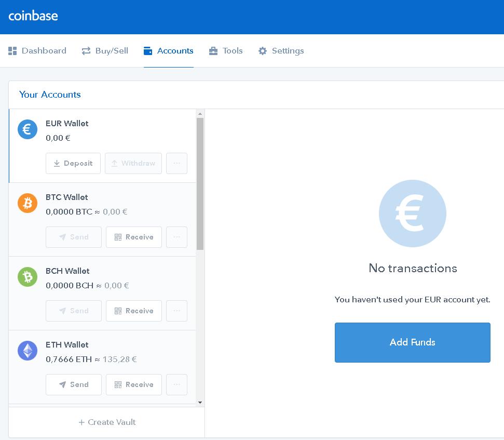Open the Settings menu item
Viewport: 504px width, 440px height.
point(281,50)
